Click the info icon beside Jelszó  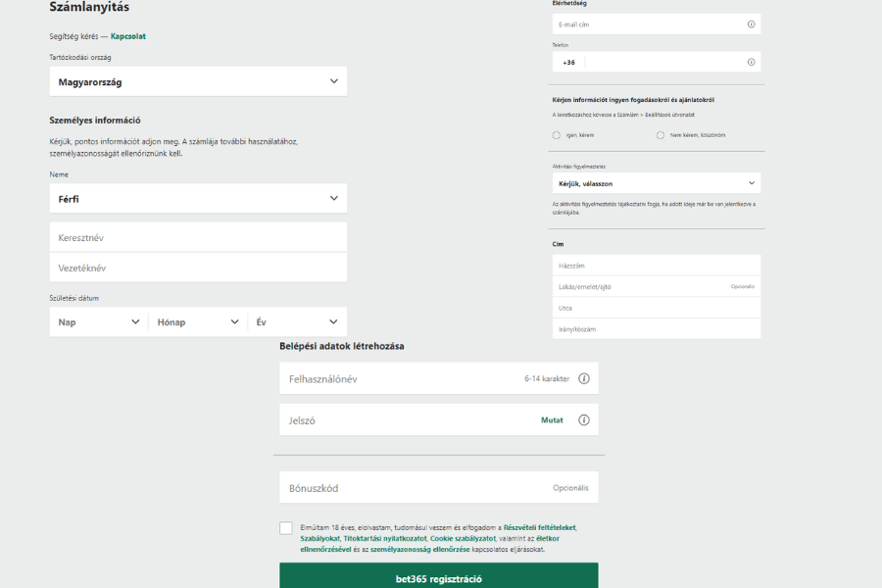click(584, 420)
